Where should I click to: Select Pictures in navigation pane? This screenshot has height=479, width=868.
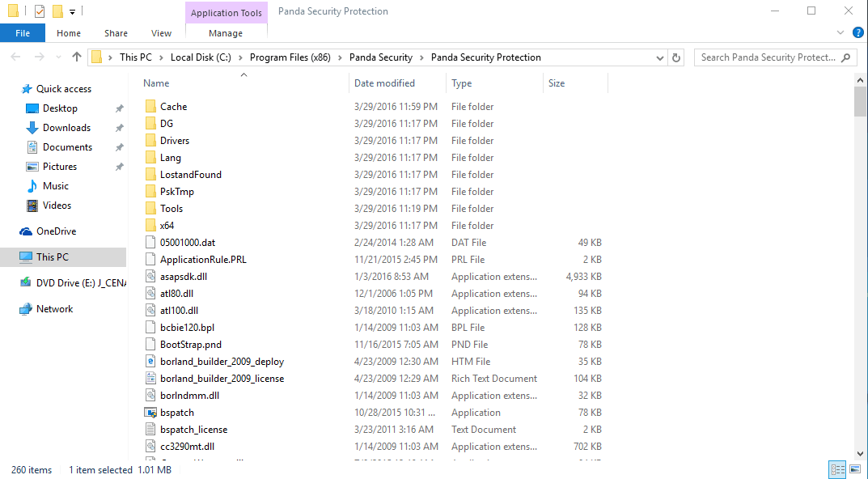pyautogui.click(x=60, y=167)
